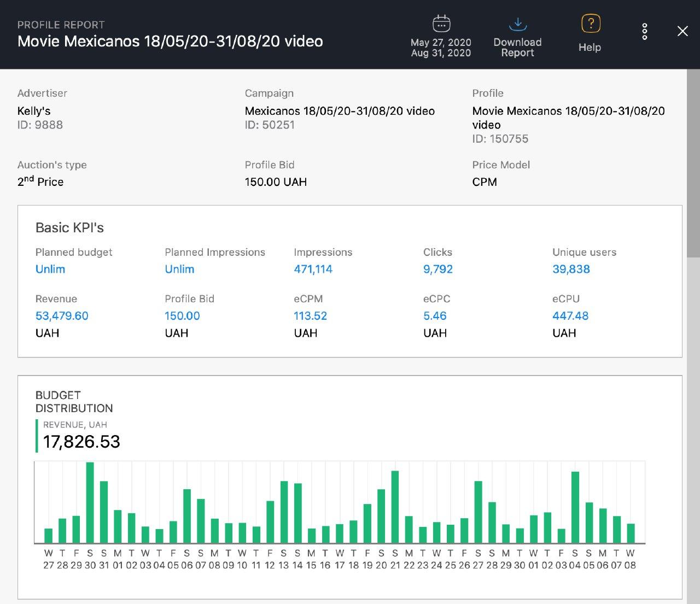Click the Clicks value 9,792
Image resolution: width=700 pixels, height=604 pixels.
pos(437,269)
